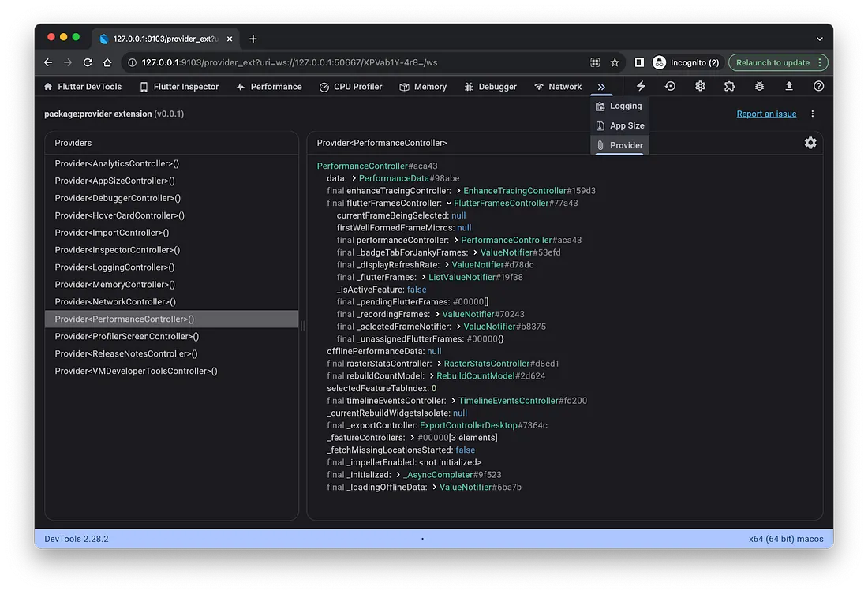Bookmark this page with star icon
The image size is (868, 594).
point(615,62)
